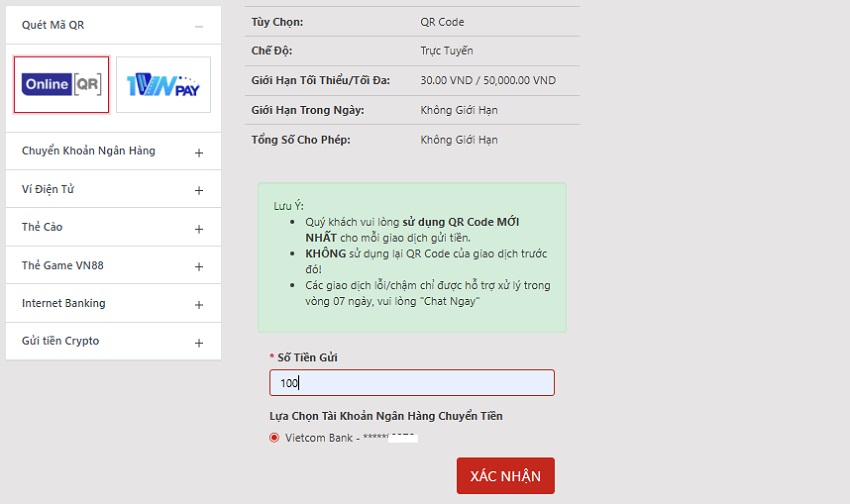Collapse the Quét Mã QR section
The width and height of the screenshot is (850, 504).
tap(199, 26)
